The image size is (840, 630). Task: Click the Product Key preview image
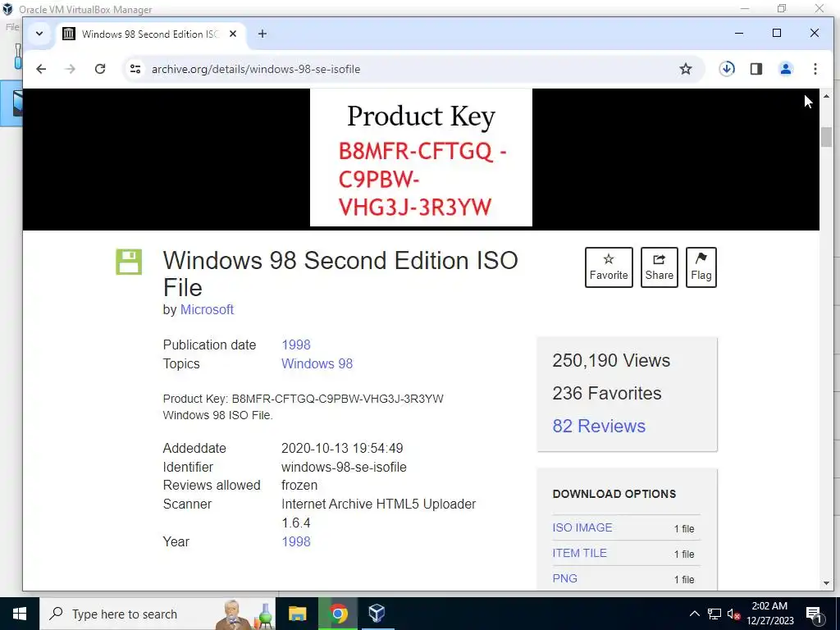[421, 157]
